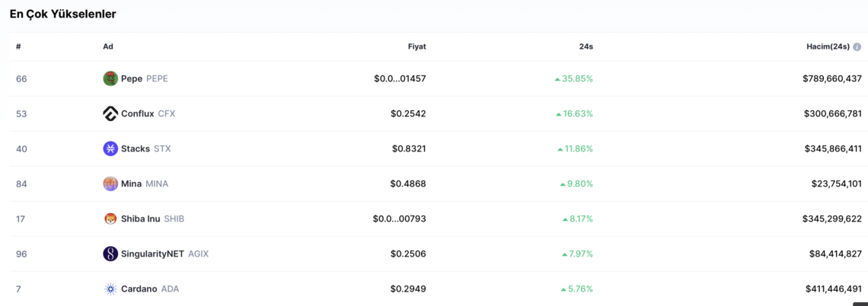Sort by the Hacim(24s) column header
Image resolution: width=868 pixels, height=306 pixels.
(828, 46)
